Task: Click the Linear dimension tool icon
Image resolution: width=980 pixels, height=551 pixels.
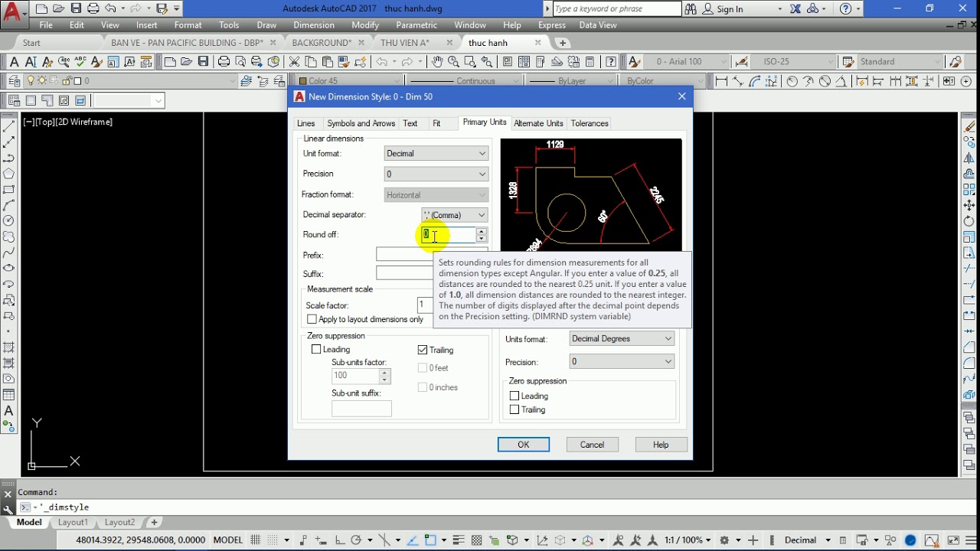Action: [x=721, y=81]
